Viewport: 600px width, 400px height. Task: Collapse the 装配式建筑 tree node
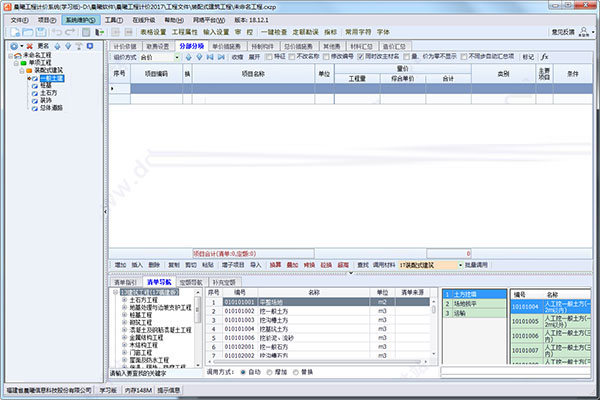coord(22,70)
